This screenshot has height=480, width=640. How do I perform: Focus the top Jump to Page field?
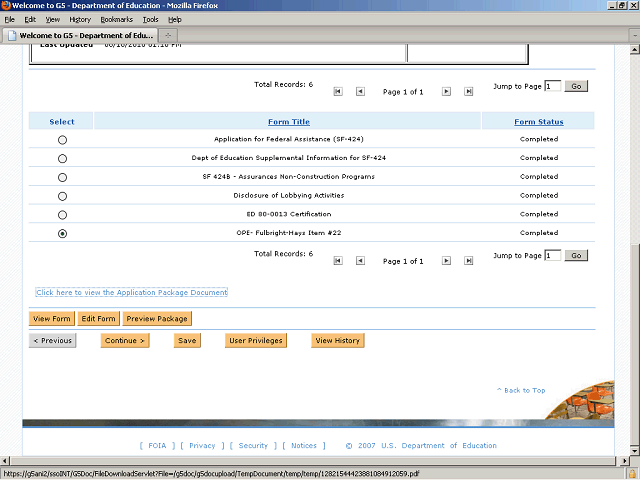[553, 86]
